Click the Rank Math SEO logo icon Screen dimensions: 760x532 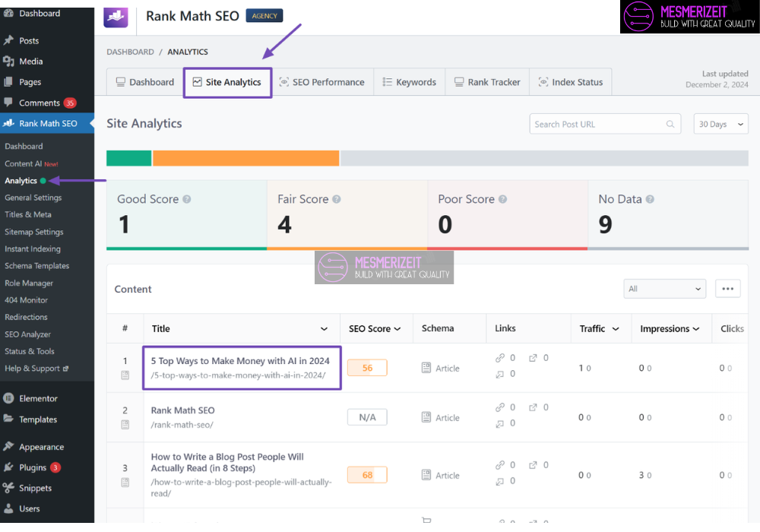[x=116, y=17]
